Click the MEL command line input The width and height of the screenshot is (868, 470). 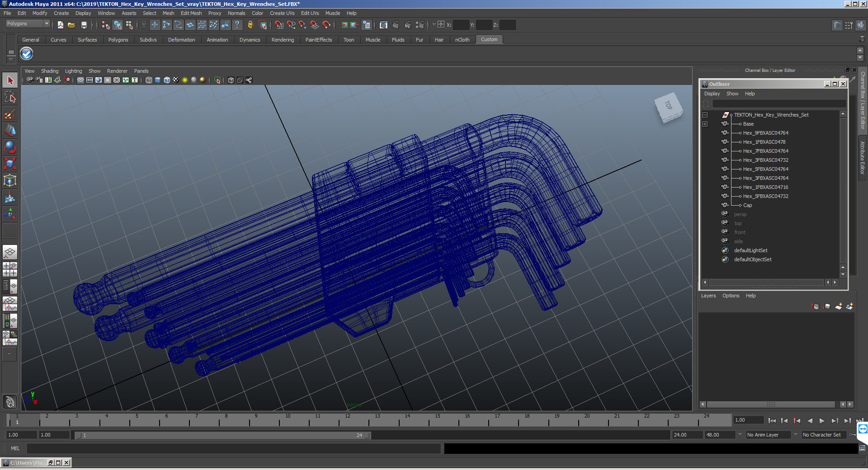(x=234, y=448)
